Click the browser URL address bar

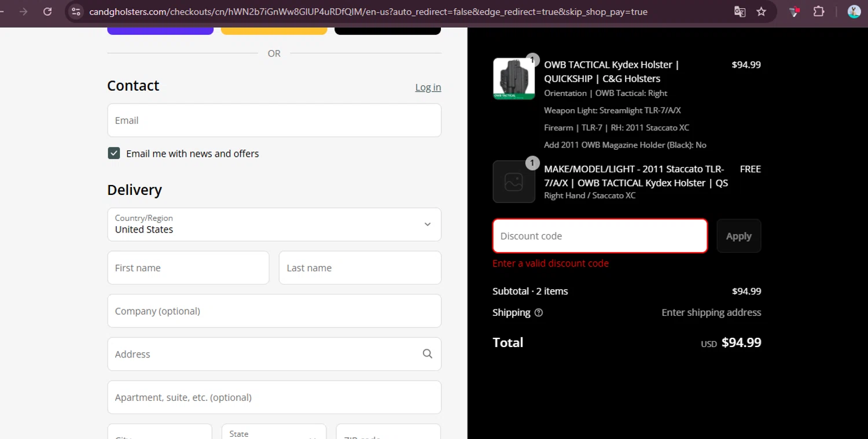[x=368, y=12]
